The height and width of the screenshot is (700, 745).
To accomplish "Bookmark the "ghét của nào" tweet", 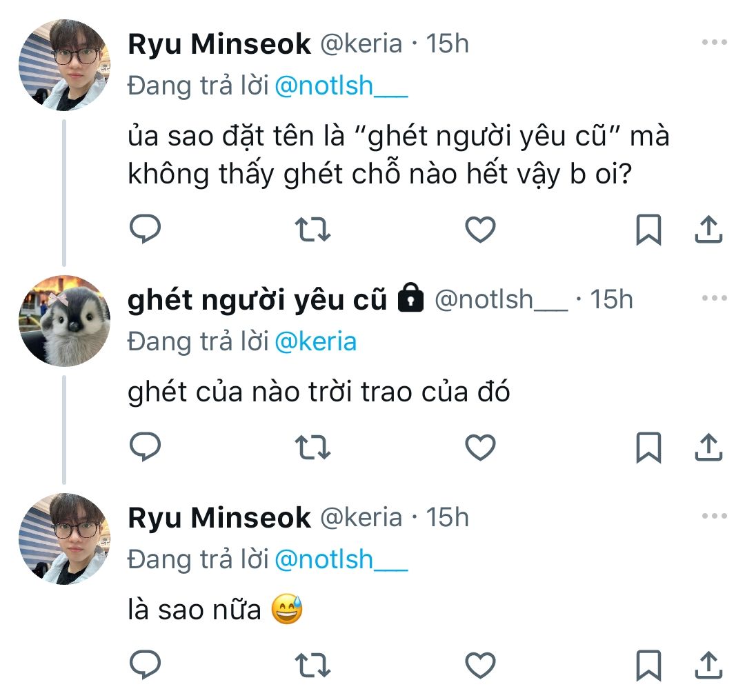I will pos(648,448).
